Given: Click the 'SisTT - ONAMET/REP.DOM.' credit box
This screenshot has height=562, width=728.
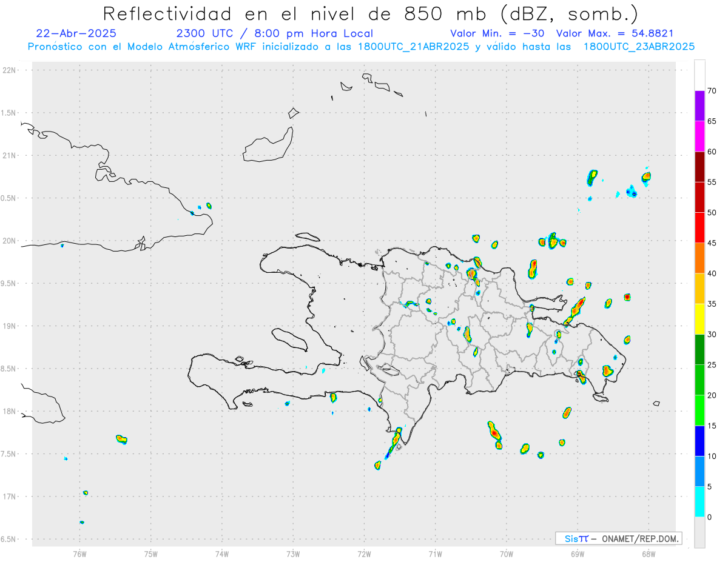Looking at the screenshot, I should coord(619,538).
